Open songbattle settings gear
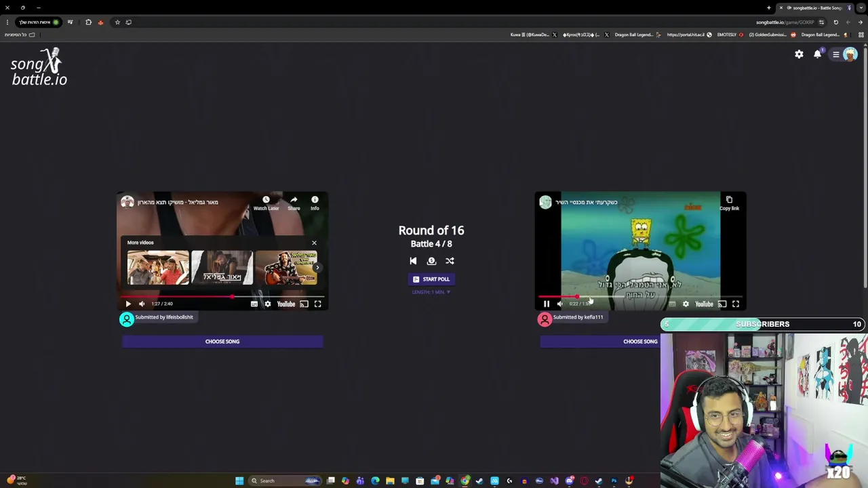Image resolution: width=868 pixels, height=488 pixels. tap(799, 54)
